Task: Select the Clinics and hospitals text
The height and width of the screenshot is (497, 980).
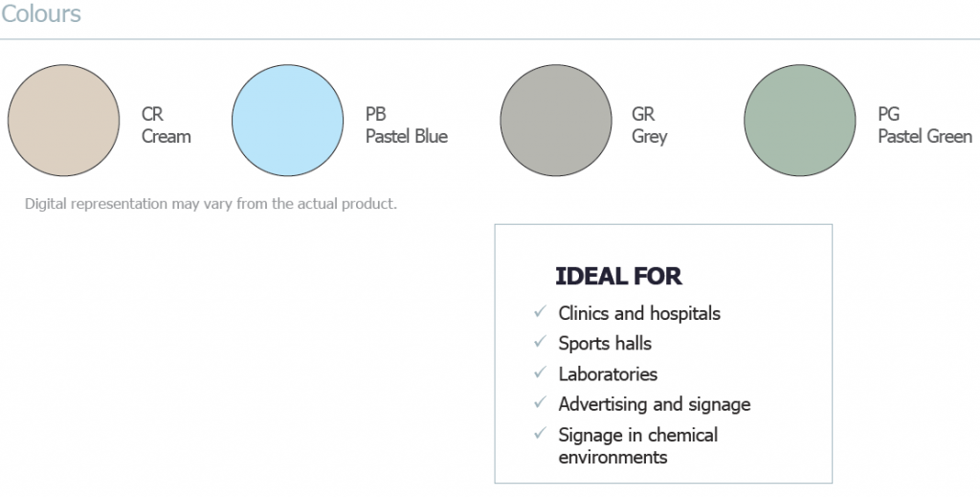Action: click(x=639, y=313)
